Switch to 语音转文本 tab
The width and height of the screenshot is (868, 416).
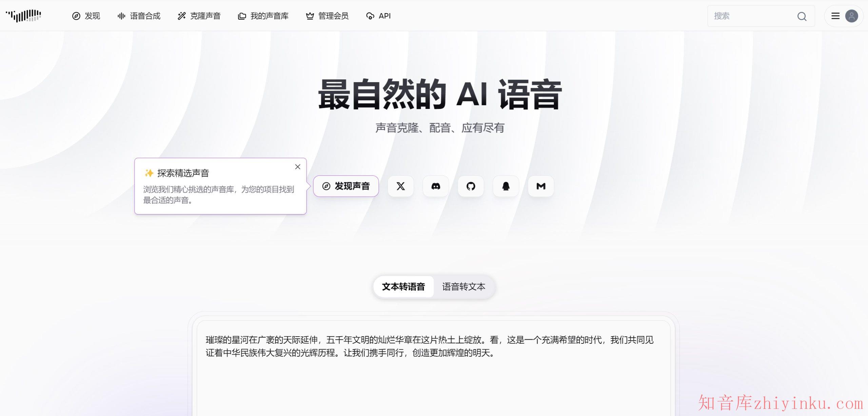463,287
